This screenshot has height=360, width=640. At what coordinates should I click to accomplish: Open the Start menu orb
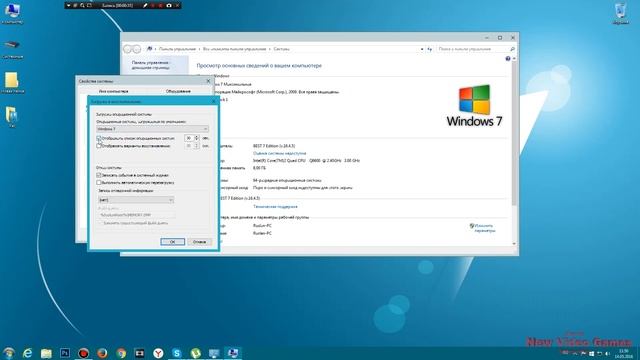[9, 353]
